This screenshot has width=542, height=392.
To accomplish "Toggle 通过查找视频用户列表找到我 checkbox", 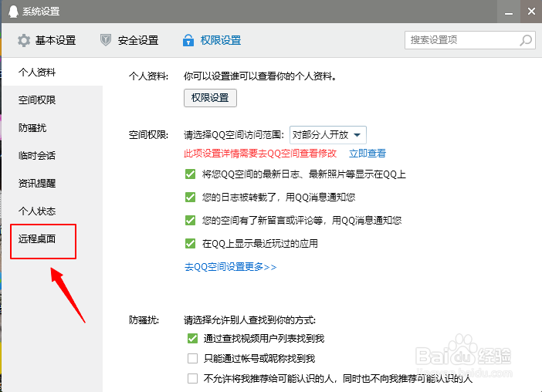I will [x=192, y=338].
